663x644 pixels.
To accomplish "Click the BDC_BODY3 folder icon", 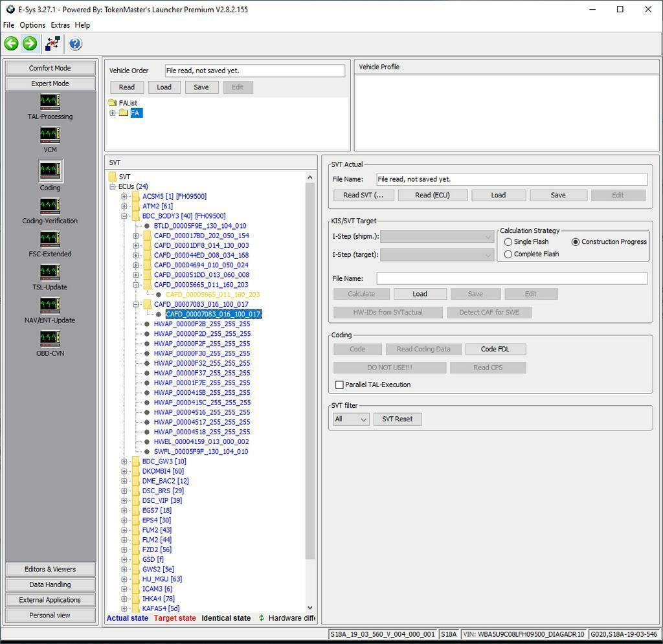I will click(136, 216).
